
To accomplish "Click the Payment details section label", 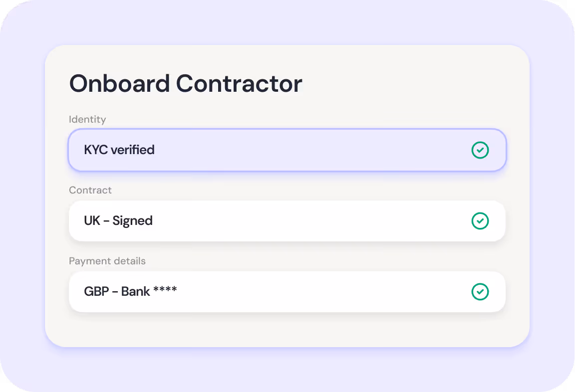I will coord(107,261).
